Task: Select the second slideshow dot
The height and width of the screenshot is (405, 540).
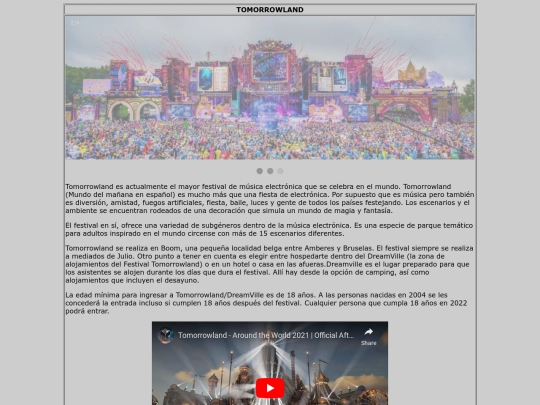Action: click(x=270, y=171)
